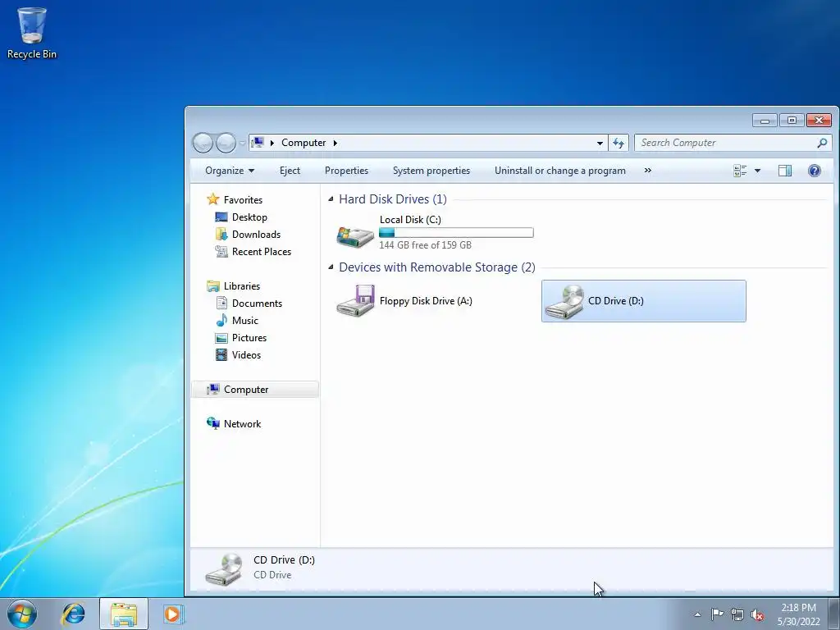This screenshot has height=630, width=840.
Task: Click the clock showing 2:18 PM
Action: coord(798,608)
